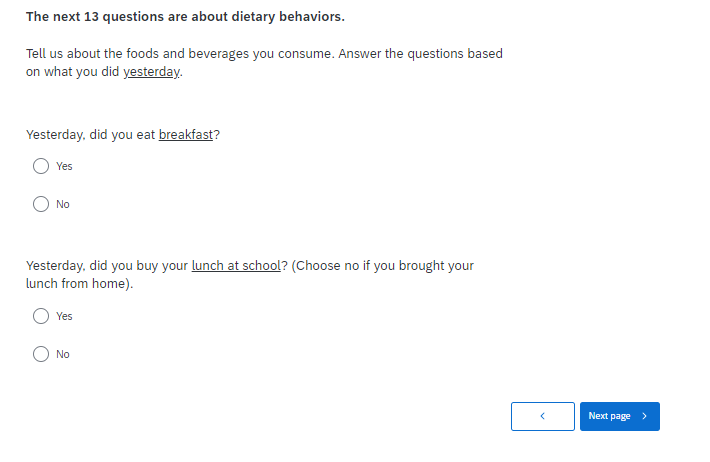The height and width of the screenshot is (462, 710).
Task: Click the 'No' label text under lunch
Action: [63, 354]
